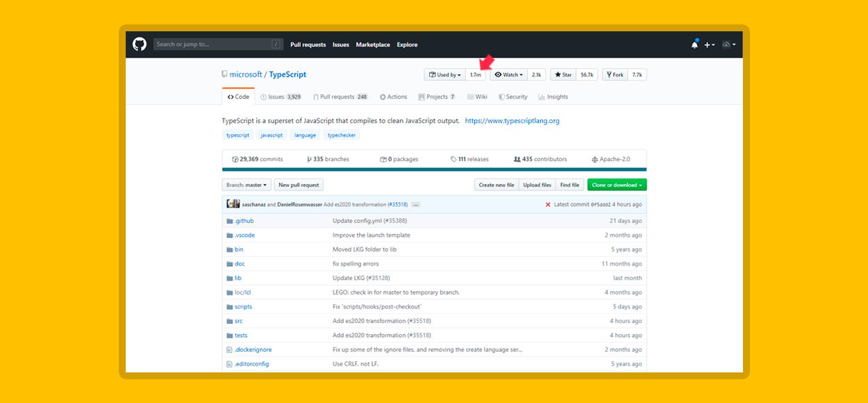The width and height of the screenshot is (868, 403).
Task: Expand the Branch: master dropdown
Action: [246, 185]
